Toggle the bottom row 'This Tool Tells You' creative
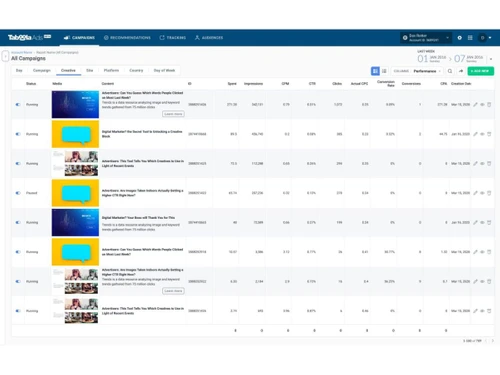 (18, 311)
